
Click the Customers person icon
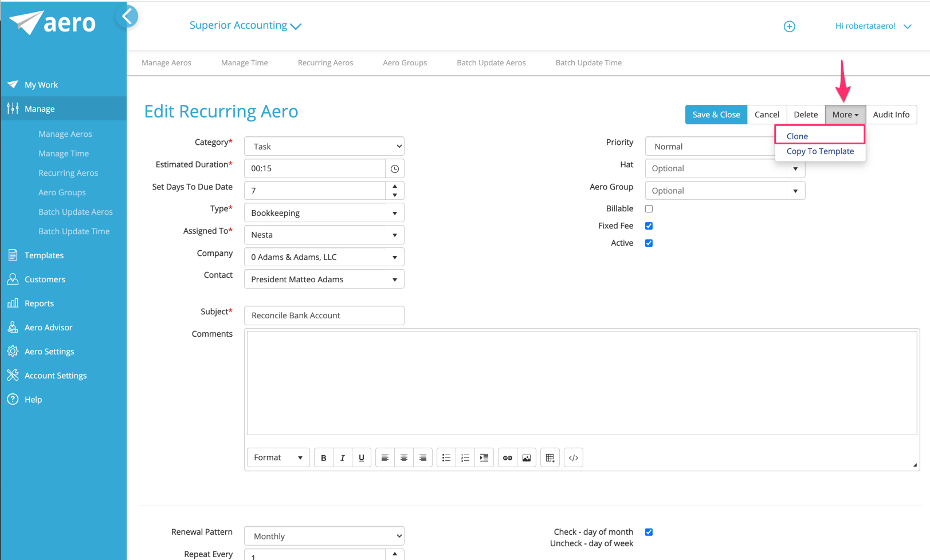[x=13, y=279]
